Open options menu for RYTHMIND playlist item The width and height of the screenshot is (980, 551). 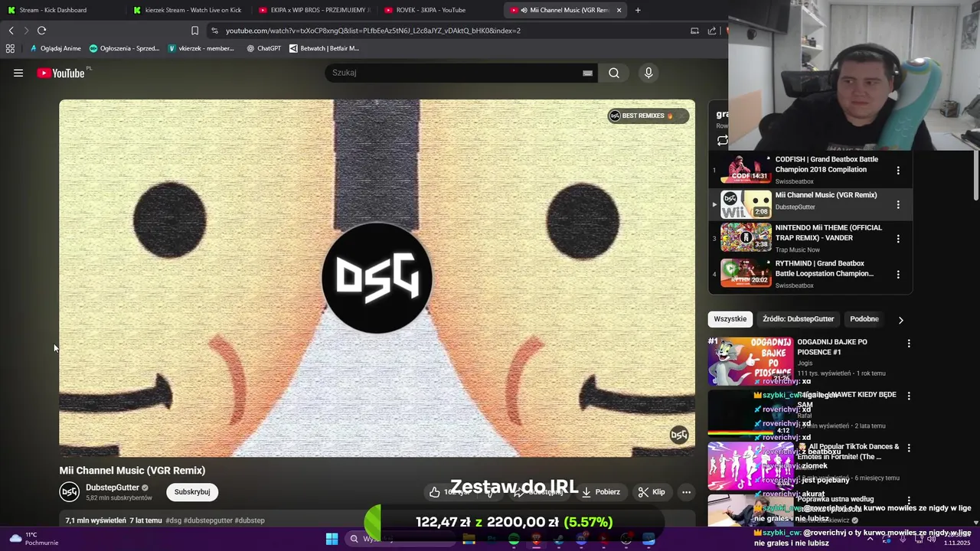[x=898, y=274]
